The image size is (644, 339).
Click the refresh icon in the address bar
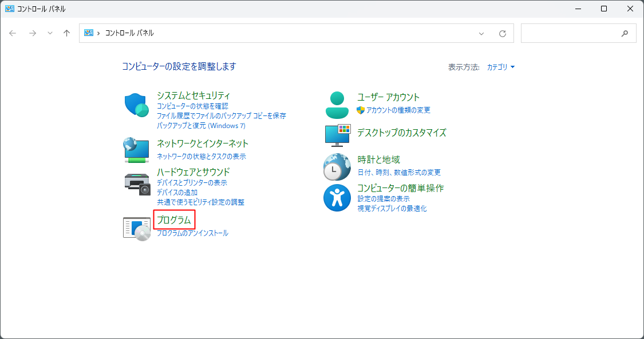coord(503,33)
